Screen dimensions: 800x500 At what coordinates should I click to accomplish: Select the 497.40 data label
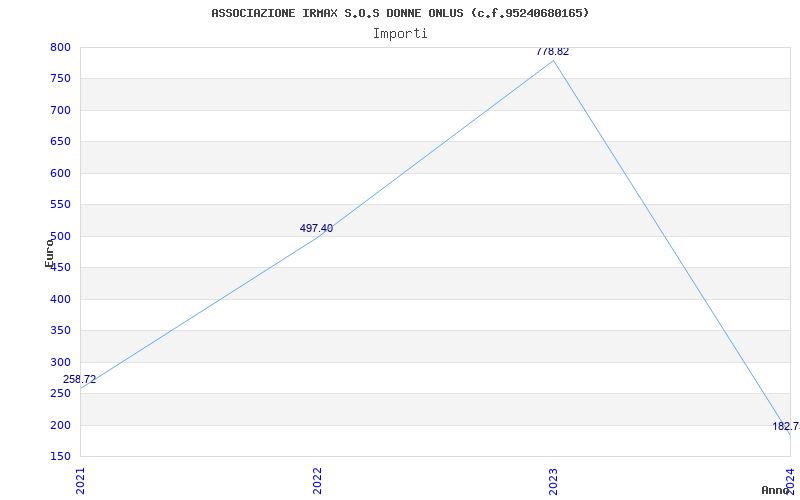316,229
